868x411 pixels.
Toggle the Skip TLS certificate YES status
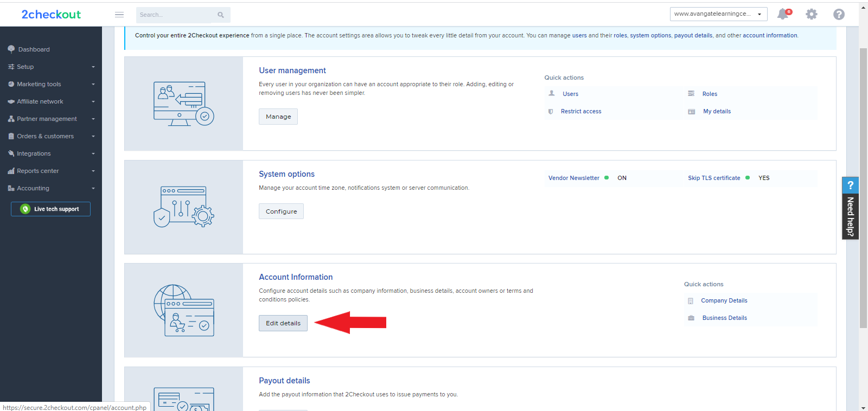[748, 178]
